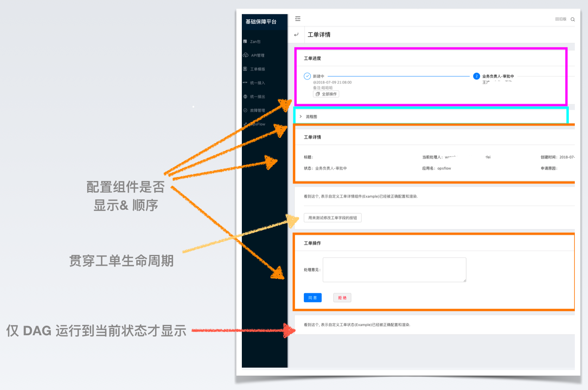Click the 全部操作 button
The width and height of the screenshot is (588, 390).
pyautogui.click(x=326, y=94)
